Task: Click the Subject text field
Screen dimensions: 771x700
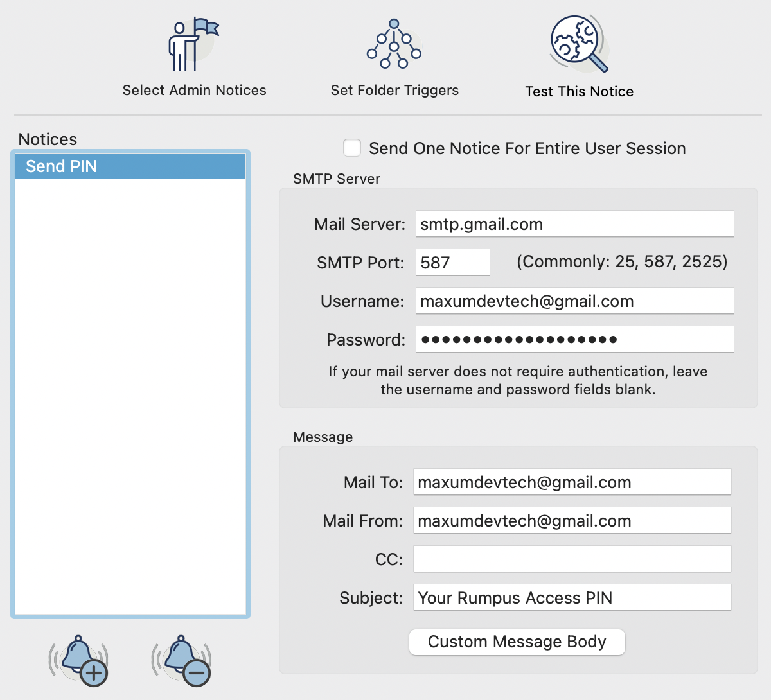Action: click(572, 598)
